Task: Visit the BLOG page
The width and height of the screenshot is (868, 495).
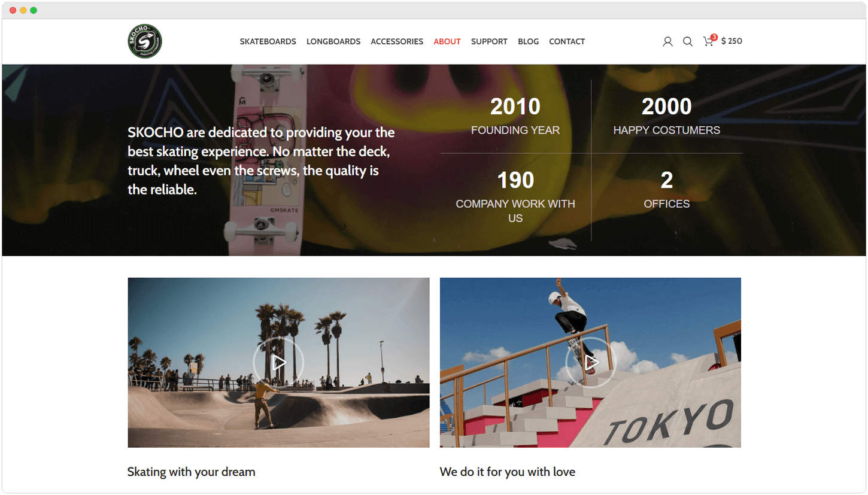Action: (528, 41)
